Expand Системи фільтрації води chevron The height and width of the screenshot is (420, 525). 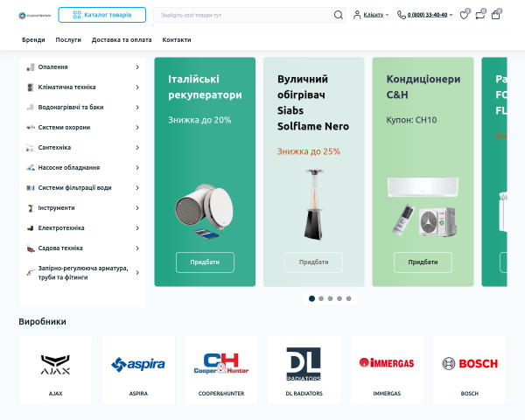pyautogui.click(x=137, y=187)
